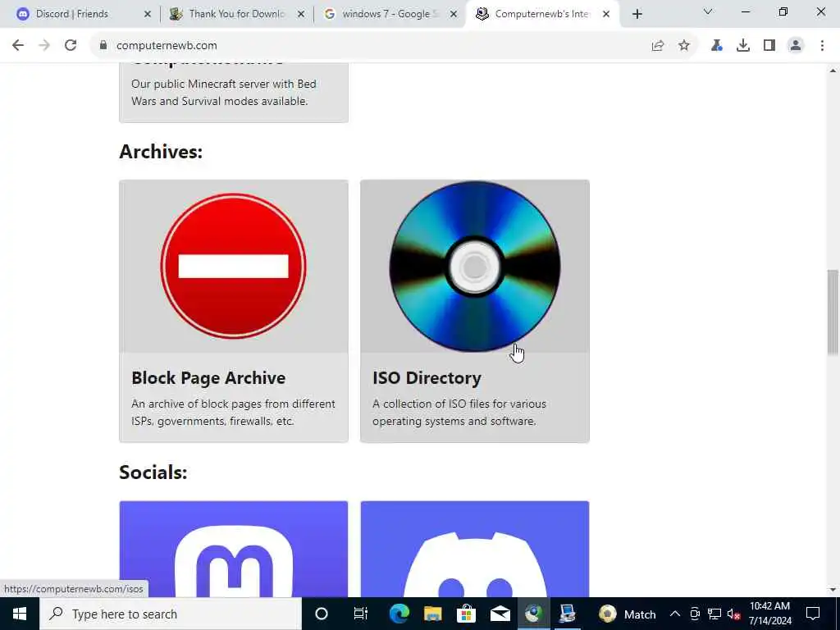Click the taskbar search box

click(x=171, y=614)
